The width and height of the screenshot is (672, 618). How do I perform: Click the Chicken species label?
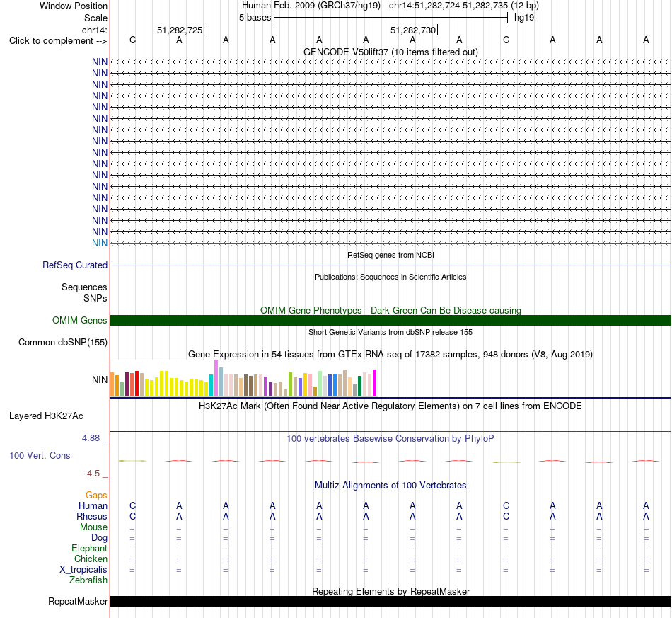pyautogui.click(x=91, y=559)
